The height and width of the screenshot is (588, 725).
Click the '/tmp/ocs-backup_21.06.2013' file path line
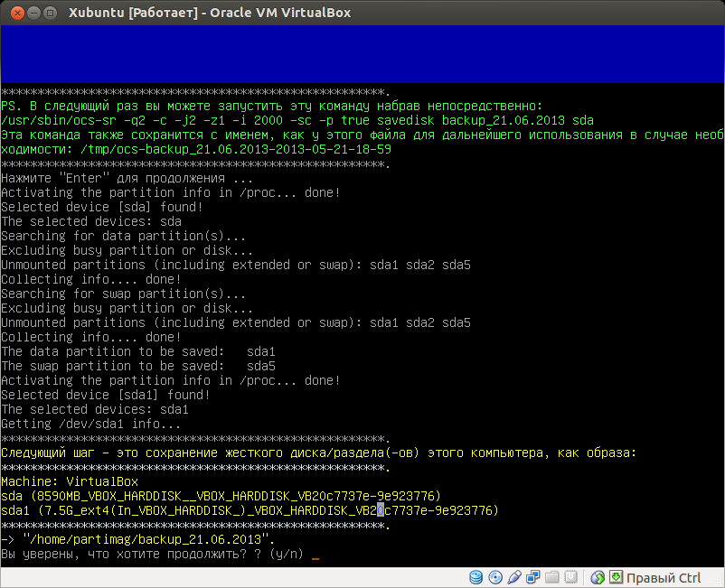(196, 150)
